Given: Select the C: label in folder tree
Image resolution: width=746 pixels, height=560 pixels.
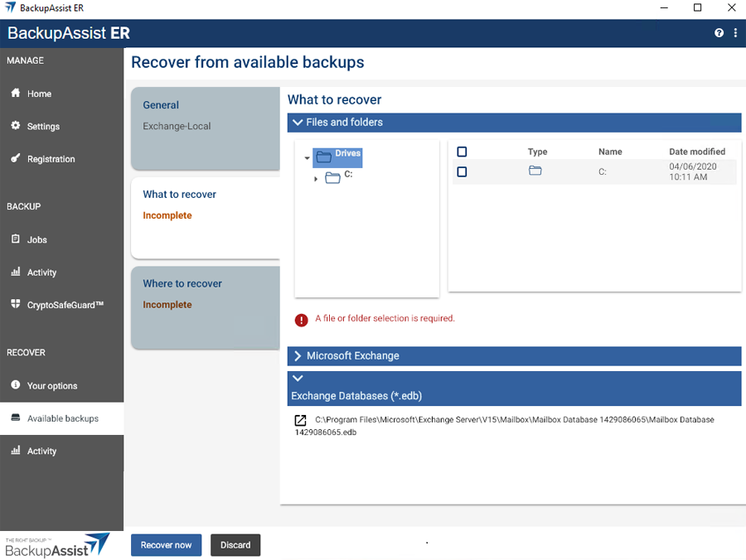Looking at the screenshot, I should 348,174.
